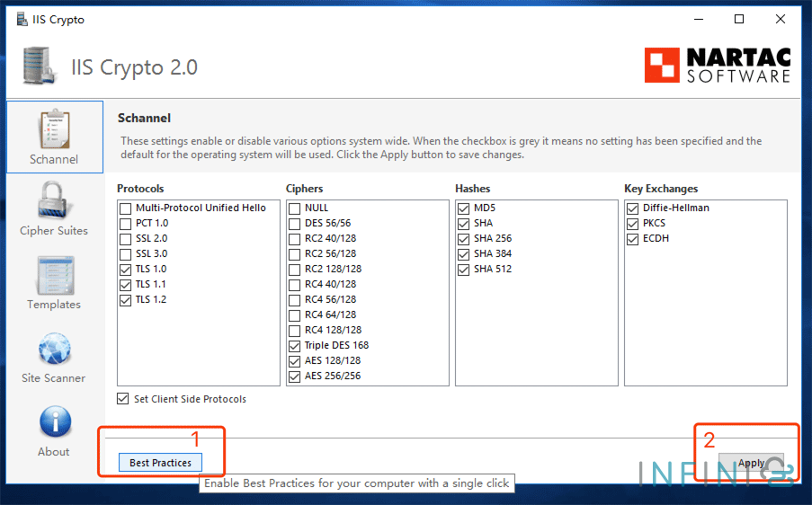
Task: Select the Schannel sidebar label
Action: point(54,159)
